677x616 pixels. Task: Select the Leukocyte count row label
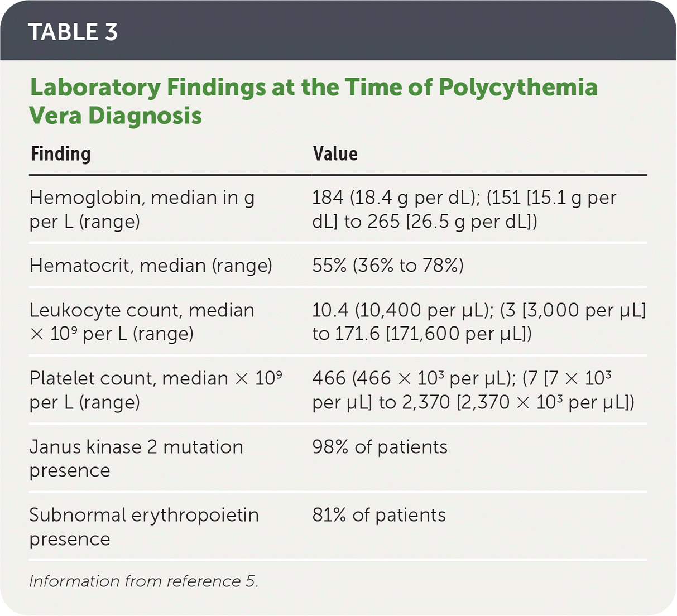[x=142, y=322]
